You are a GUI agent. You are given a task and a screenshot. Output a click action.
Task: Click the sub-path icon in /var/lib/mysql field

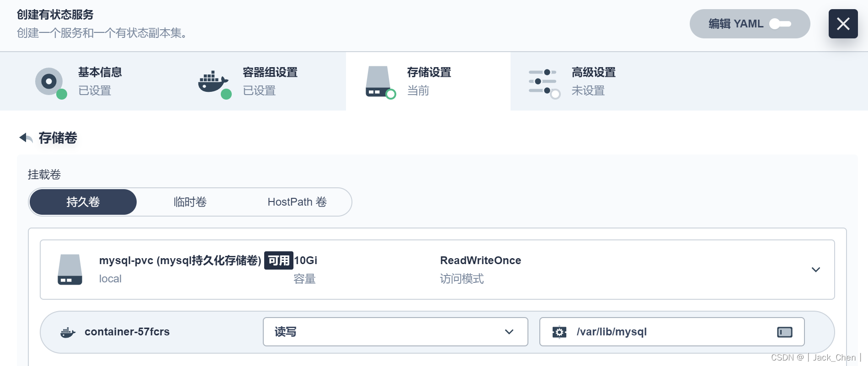(x=785, y=332)
